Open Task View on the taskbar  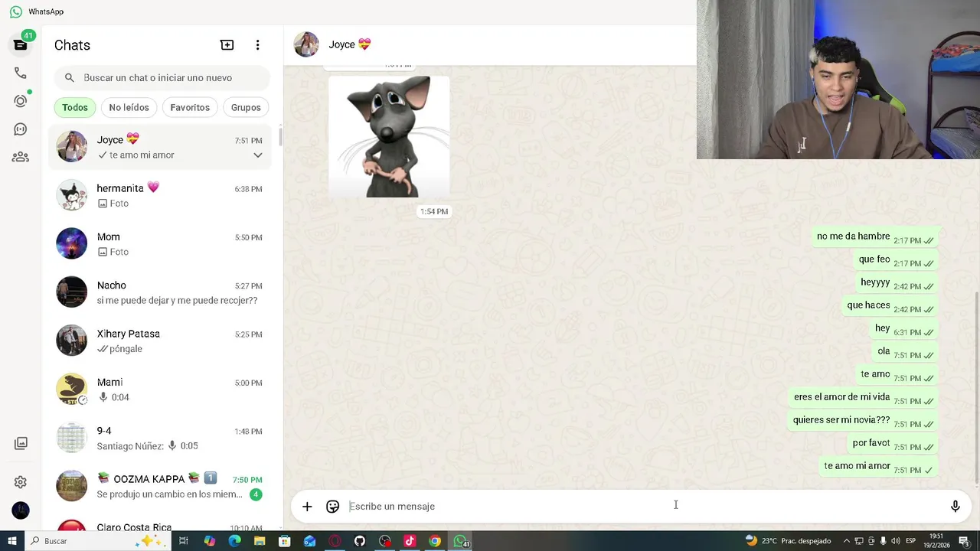(x=184, y=541)
